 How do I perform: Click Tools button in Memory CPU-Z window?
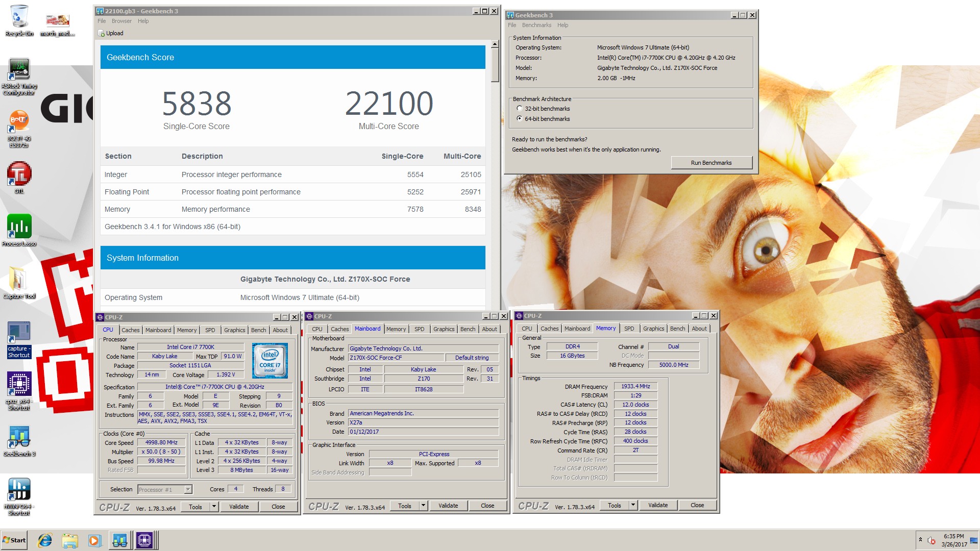[x=615, y=505]
